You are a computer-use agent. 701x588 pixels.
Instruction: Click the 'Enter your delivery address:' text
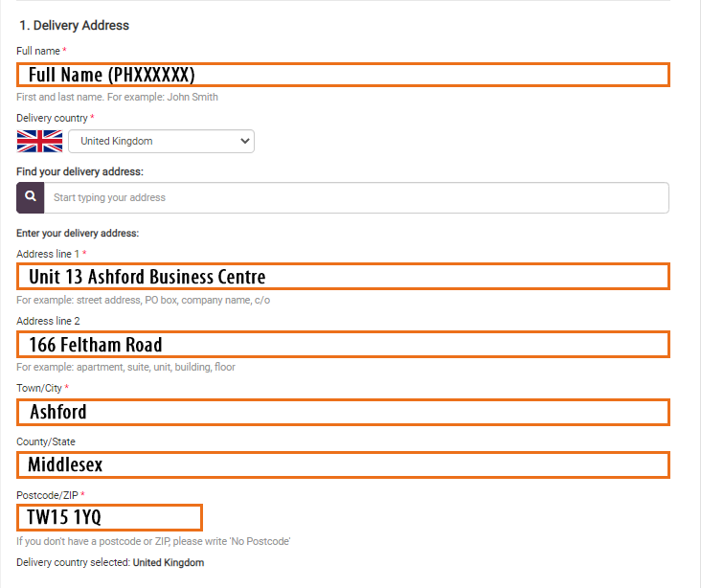pyautogui.click(x=78, y=234)
